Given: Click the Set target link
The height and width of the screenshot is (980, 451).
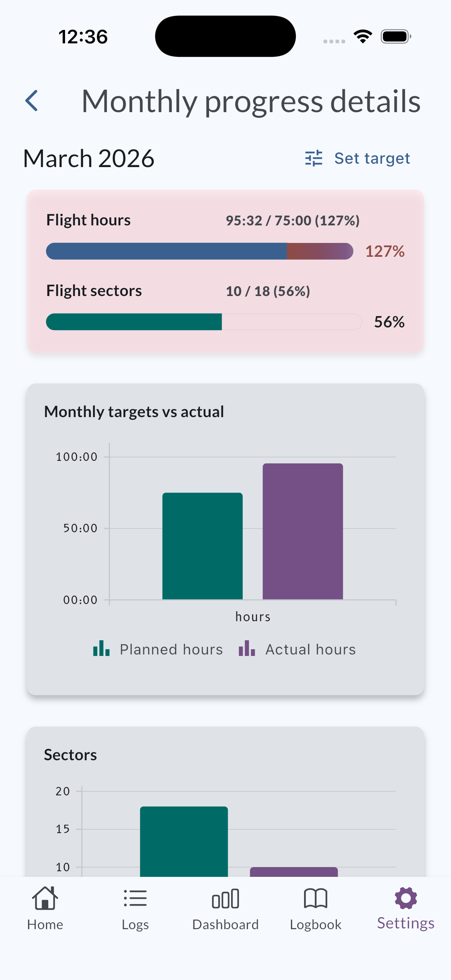Looking at the screenshot, I should (372, 158).
